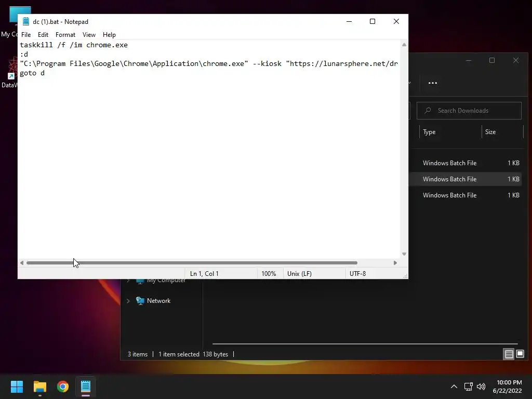Click the scroll down arrow in Notepad

[x=404, y=254]
